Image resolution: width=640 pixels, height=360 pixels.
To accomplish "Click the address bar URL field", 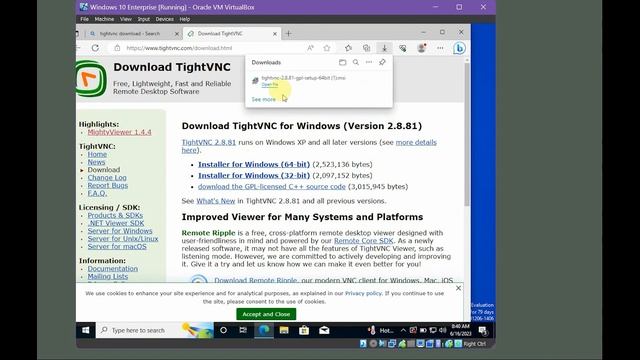I will pos(208,48).
